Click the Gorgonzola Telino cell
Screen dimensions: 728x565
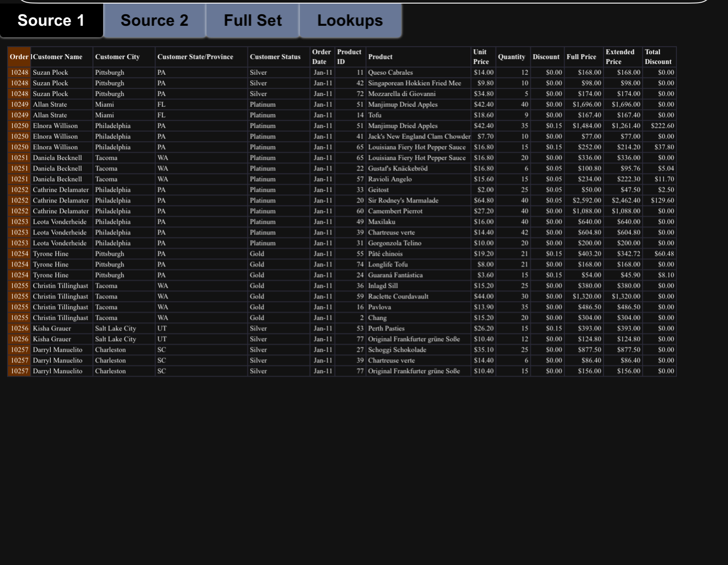(418, 243)
